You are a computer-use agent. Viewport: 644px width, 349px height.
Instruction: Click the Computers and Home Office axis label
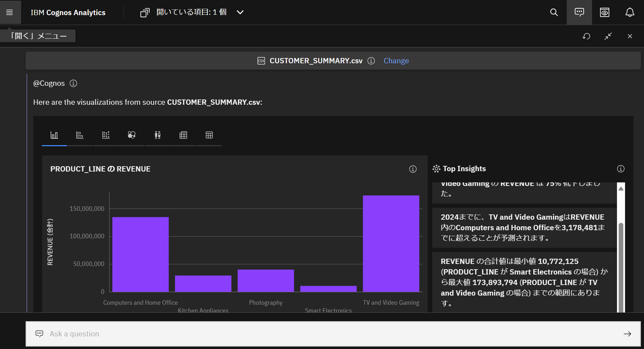click(x=140, y=303)
